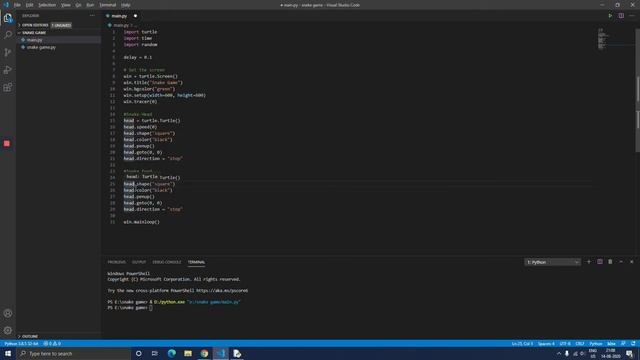This screenshot has width=640, height=360.
Task: Open the Explorer view in activity bar
Action: 8,18
